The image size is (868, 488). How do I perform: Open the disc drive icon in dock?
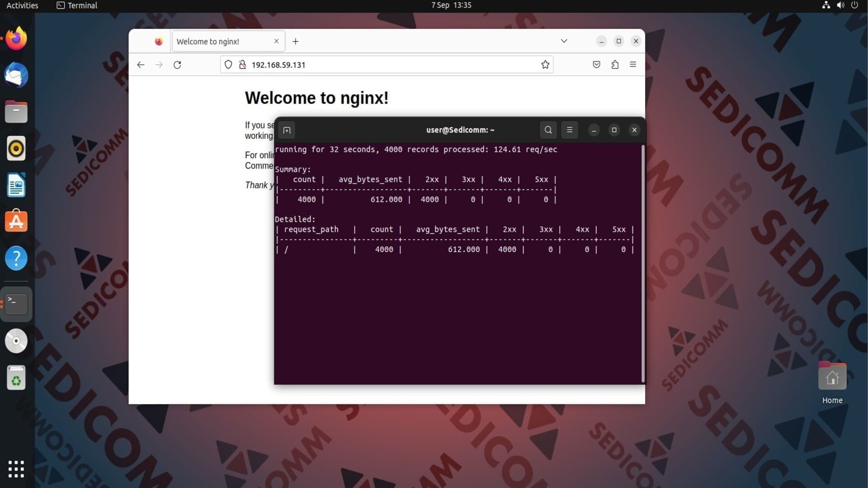[x=16, y=341]
